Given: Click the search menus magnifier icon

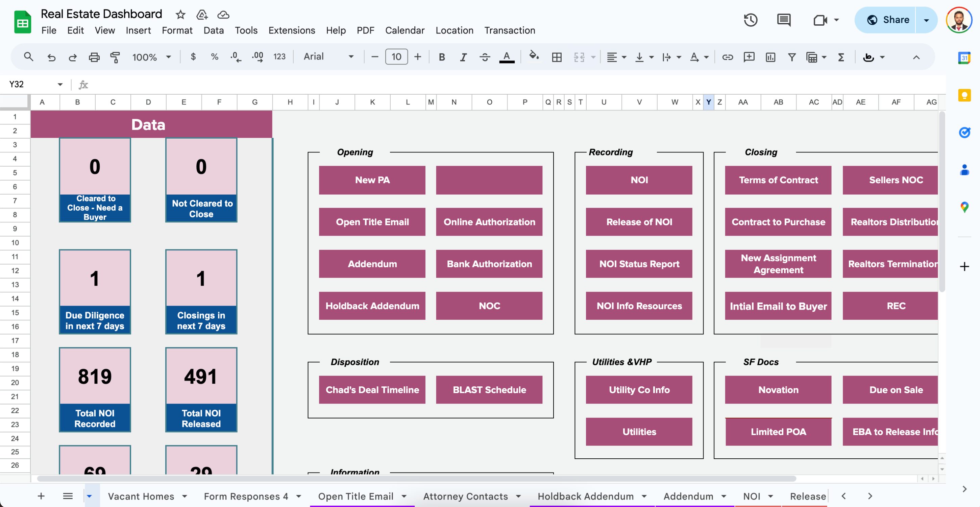Looking at the screenshot, I should click(28, 57).
